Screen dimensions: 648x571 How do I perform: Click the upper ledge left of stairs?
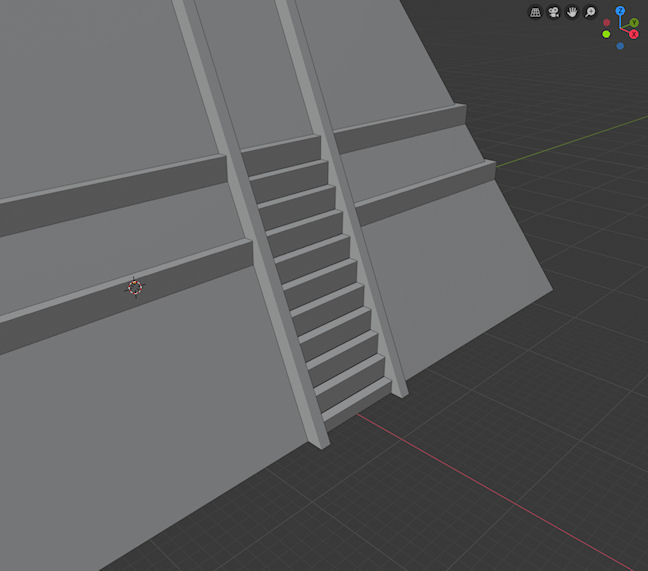110,195
